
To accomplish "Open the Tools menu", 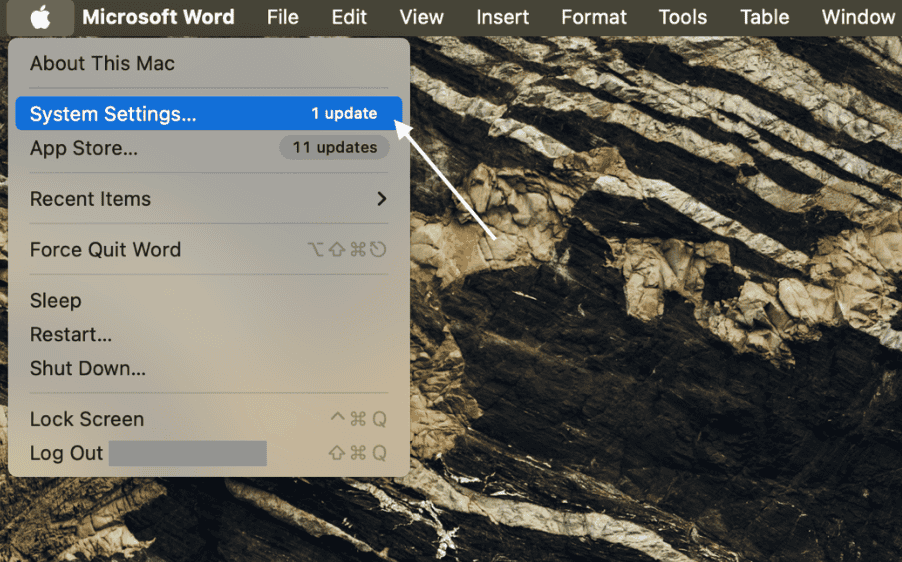I will coord(682,17).
